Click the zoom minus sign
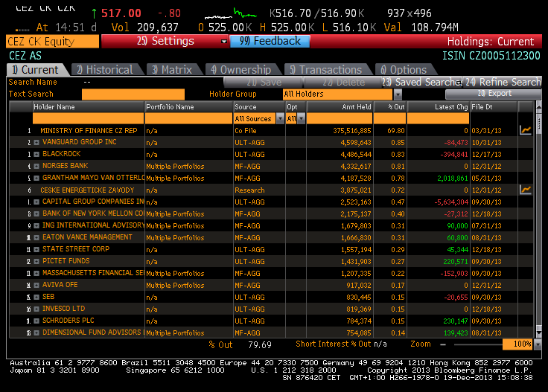Image resolution: width=548 pixels, height=392 pixels. point(443,344)
